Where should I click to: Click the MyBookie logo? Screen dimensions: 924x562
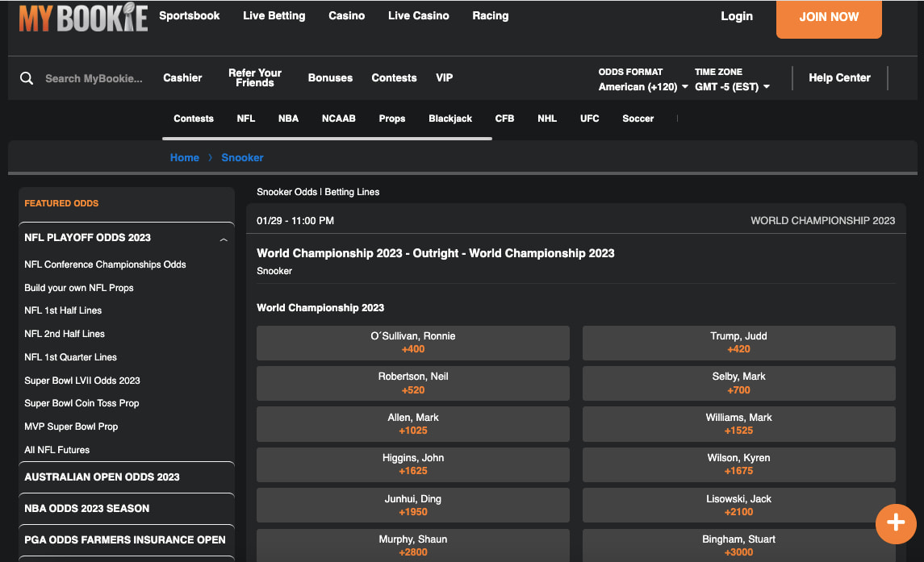(x=84, y=18)
